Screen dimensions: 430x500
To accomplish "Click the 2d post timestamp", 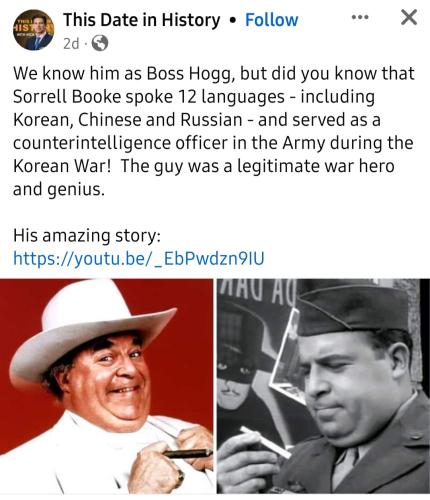I will coord(71,43).
